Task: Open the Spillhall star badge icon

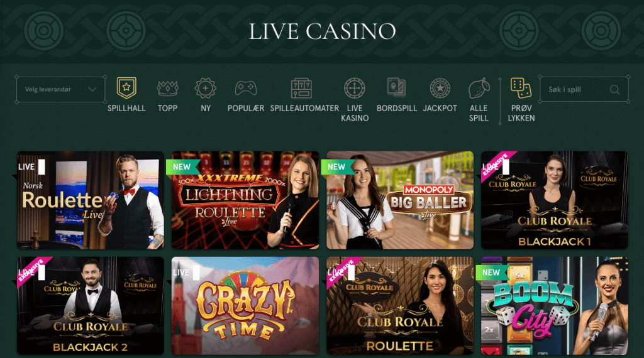Action: tap(126, 88)
